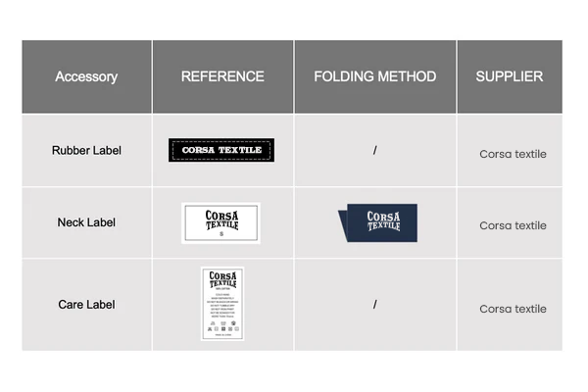Click the SUPPLIER column header
This screenshot has width=588, height=392.
(x=510, y=76)
